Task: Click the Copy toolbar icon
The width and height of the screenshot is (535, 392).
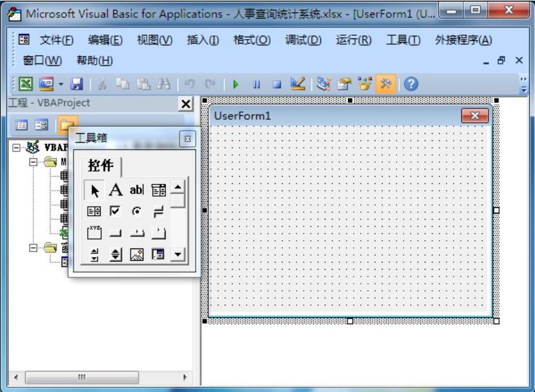Action: point(122,84)
